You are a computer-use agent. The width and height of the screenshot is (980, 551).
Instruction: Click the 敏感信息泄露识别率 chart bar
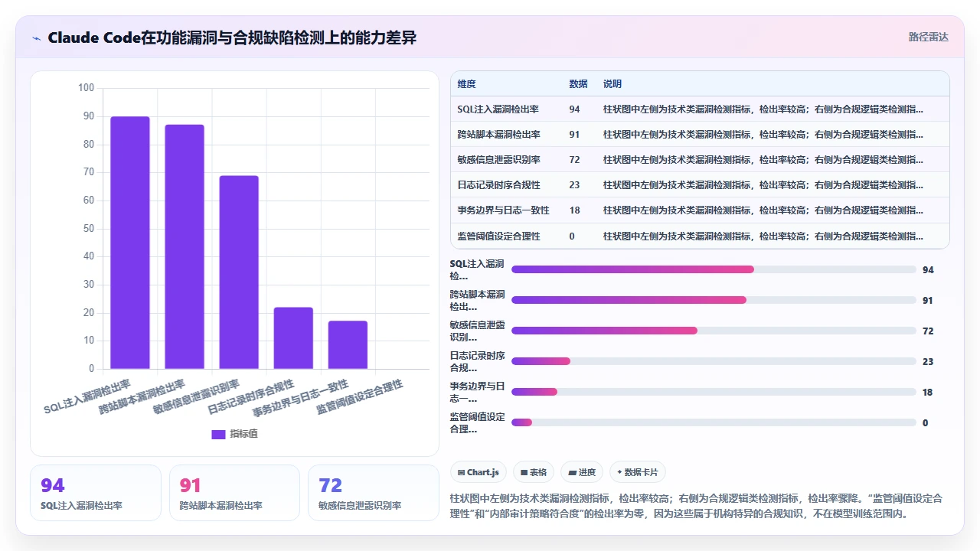pos(239,272)
